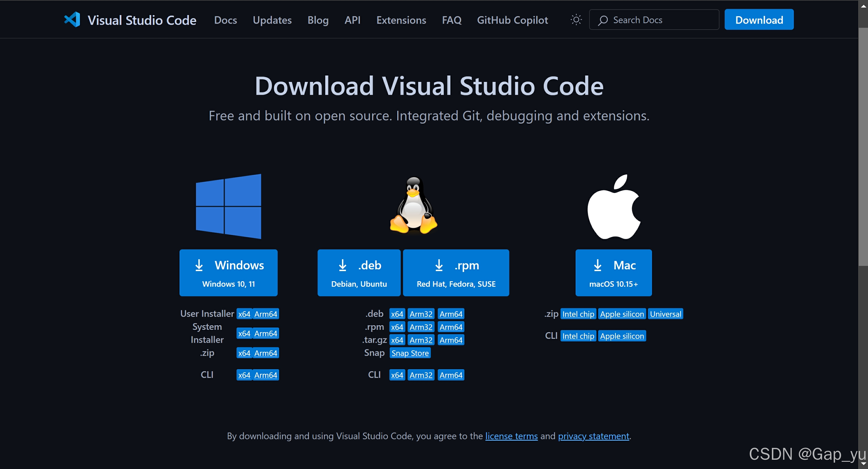Click the blue Download button in the header
The image size is (868, 469).
(x=759, y=19)
